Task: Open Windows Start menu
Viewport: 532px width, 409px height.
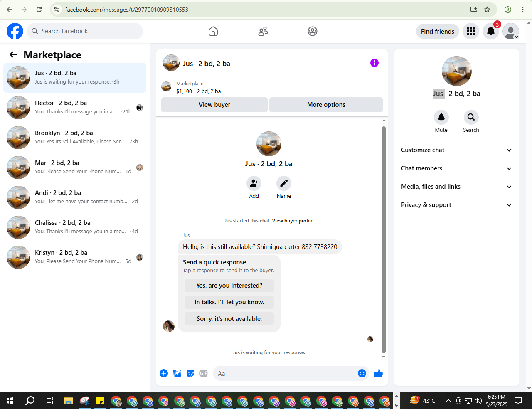Action: [10, 401]
